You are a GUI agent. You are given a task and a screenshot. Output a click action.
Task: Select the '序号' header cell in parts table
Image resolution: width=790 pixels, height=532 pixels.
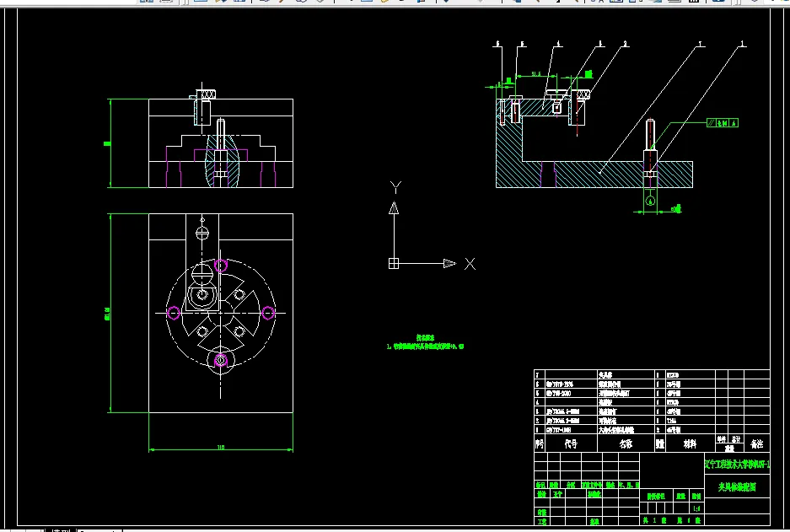[539, 443]
